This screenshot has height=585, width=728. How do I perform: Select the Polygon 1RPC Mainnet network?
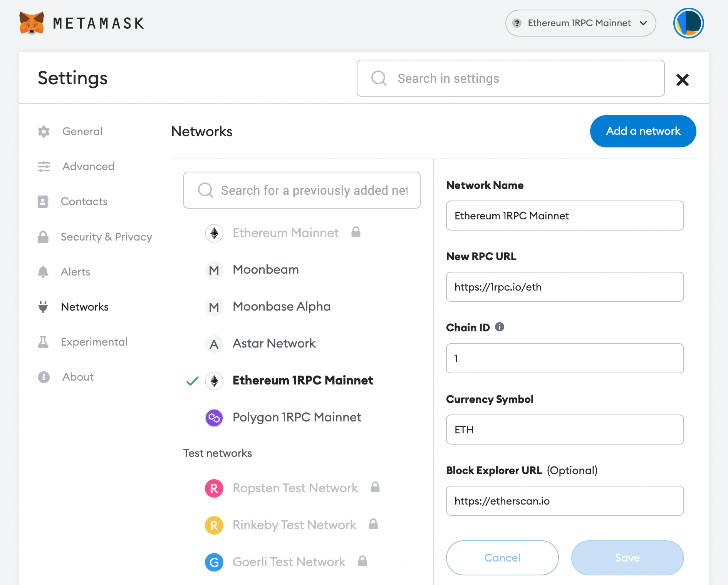click(x=297, y=417)
